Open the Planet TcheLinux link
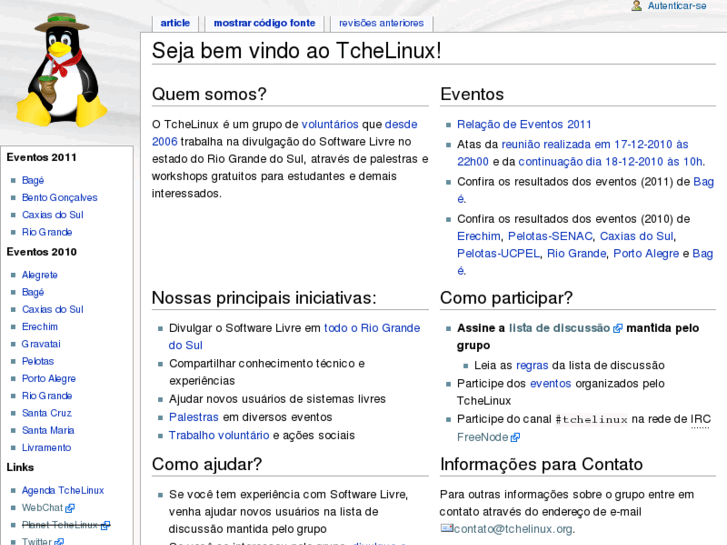This screenshot has height=545, width=727. click(60, 525)
